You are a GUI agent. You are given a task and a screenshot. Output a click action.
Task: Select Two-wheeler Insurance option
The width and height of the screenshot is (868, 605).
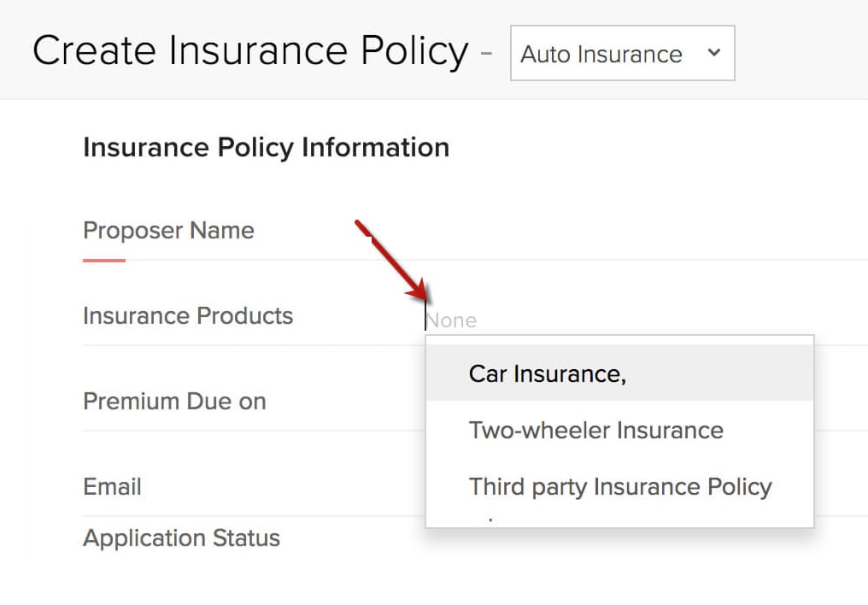click(x=595, y=430)
